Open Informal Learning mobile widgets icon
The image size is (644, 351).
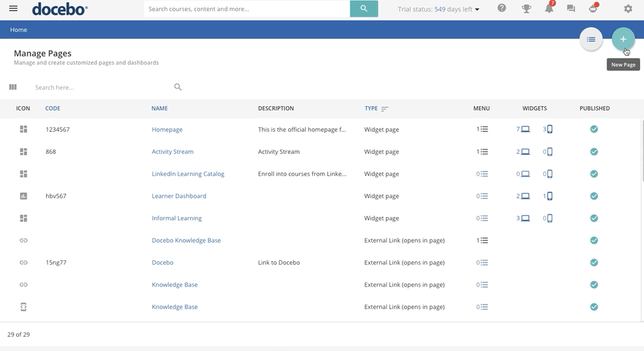click(547, 218)
